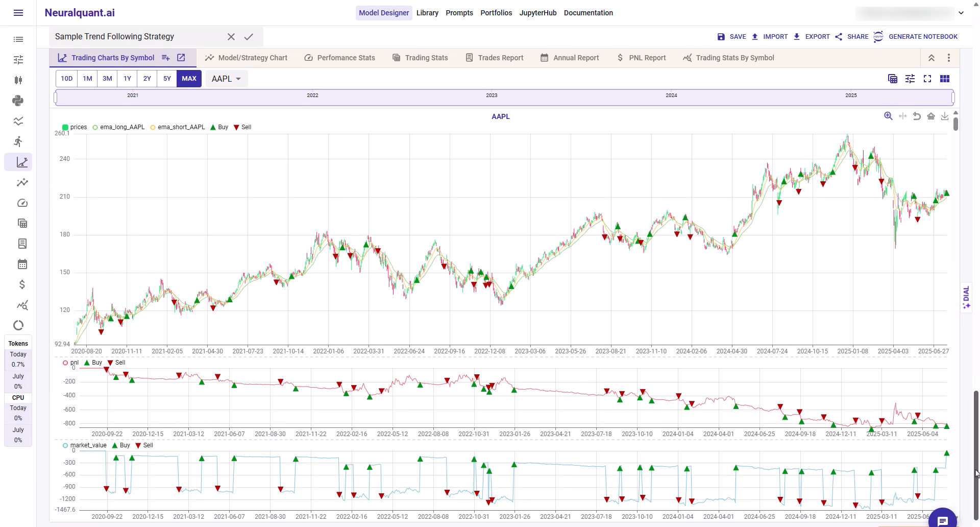Download the chart as image

[x=945, y=116]
